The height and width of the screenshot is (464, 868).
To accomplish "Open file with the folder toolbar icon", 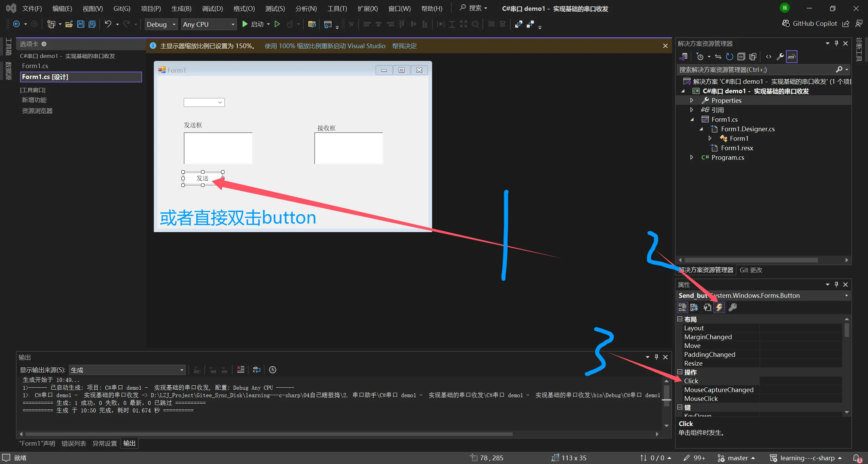I will 69,24.
